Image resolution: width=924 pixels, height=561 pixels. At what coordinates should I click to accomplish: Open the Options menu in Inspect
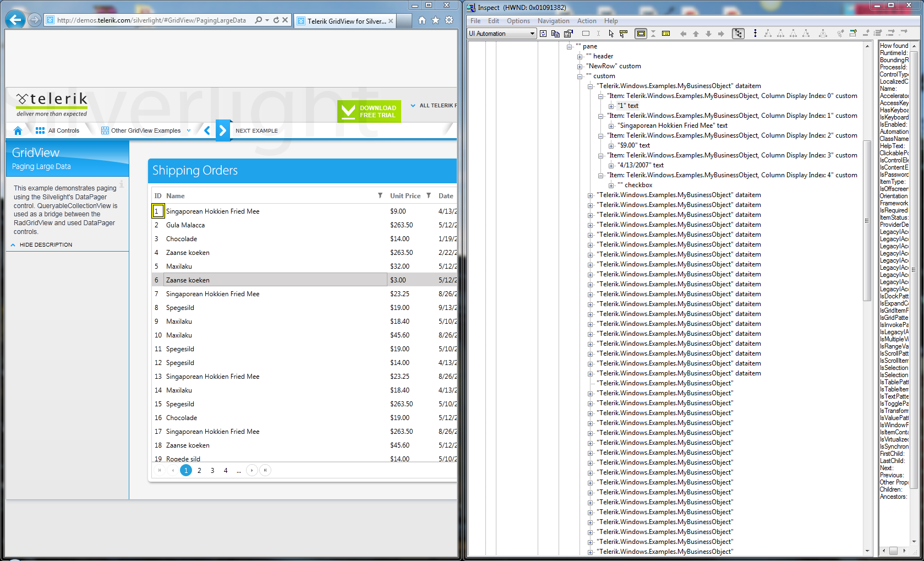point(518,21)
